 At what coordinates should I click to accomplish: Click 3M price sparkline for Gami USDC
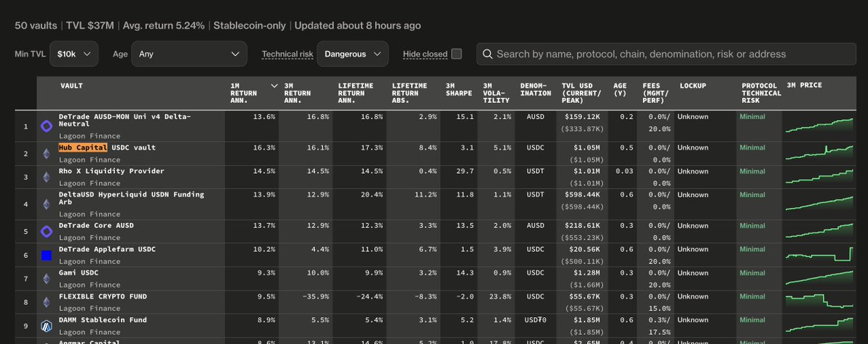[x=819, y=278]
